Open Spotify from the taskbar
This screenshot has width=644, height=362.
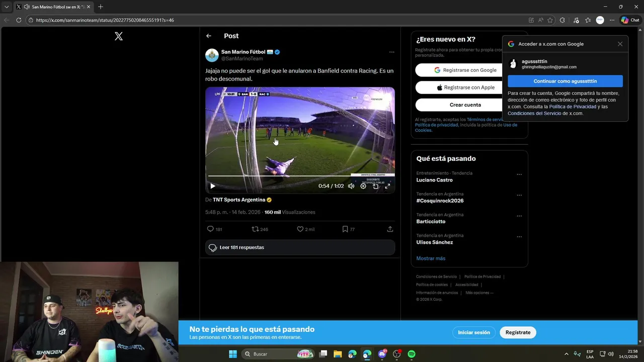click(x=412, y=354)
